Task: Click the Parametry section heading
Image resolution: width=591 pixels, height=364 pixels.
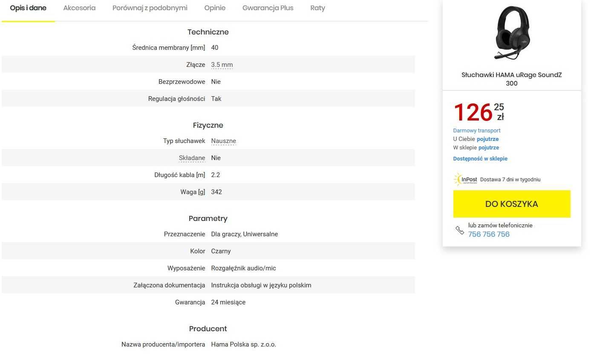Action: coord(208,218)
